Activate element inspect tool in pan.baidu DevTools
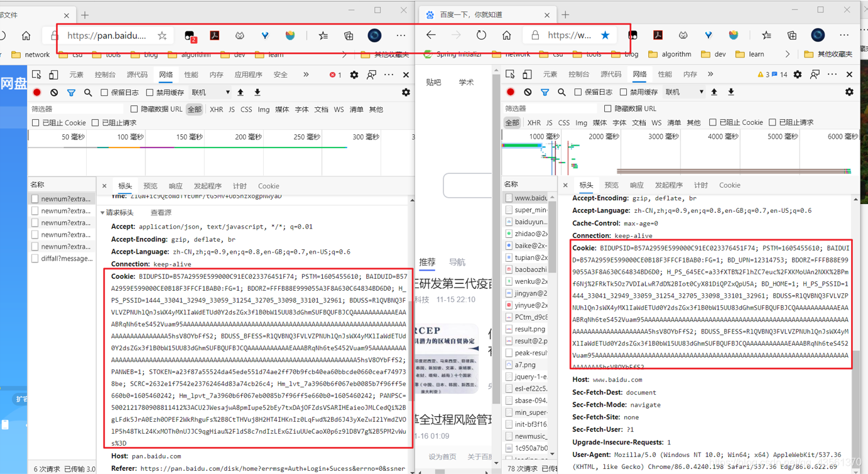The width and height of the screenshot is (868, 474). pyautogui.click(x=36, y=75)
